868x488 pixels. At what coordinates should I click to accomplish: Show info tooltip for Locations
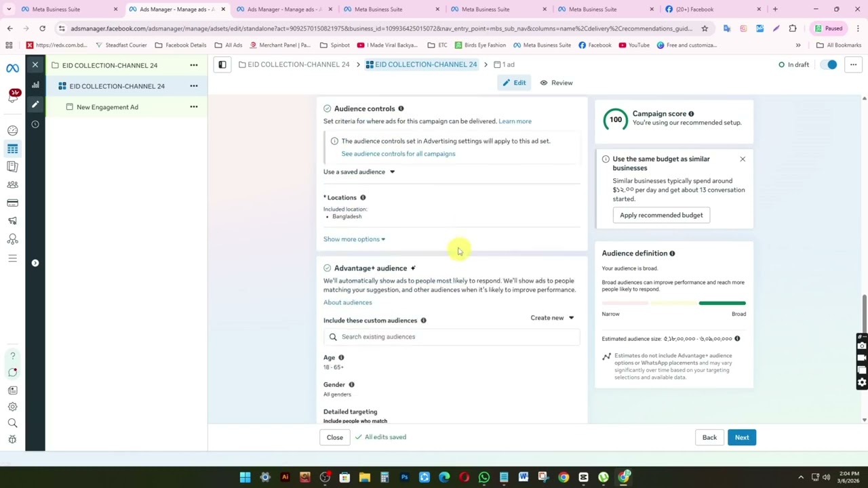[363, 197]
